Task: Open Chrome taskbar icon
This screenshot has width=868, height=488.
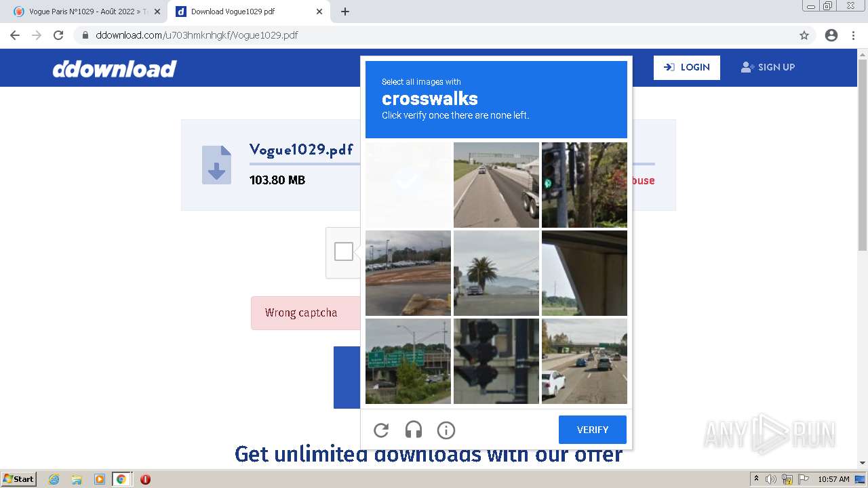Action: point(121,479)
